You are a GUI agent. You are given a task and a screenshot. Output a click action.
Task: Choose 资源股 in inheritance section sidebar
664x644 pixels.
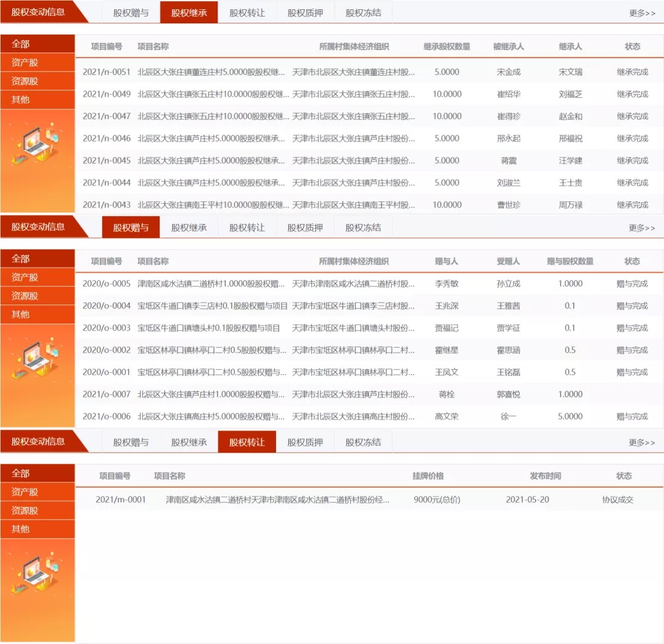(25, 81)
